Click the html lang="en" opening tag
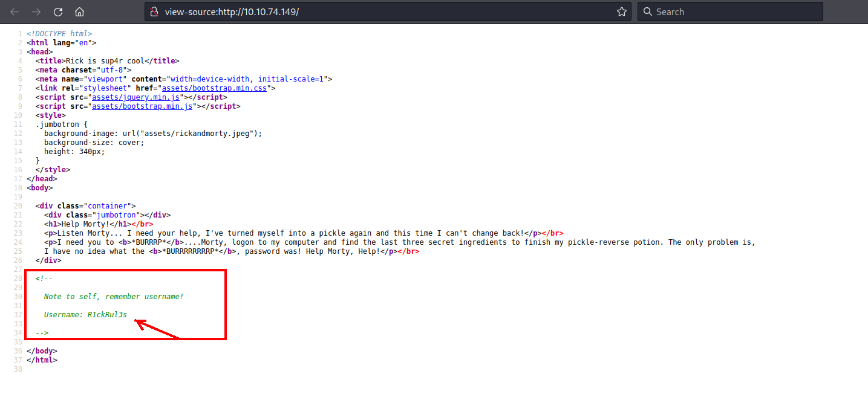The height and width of the screenshot is (394, 868). 62,43
